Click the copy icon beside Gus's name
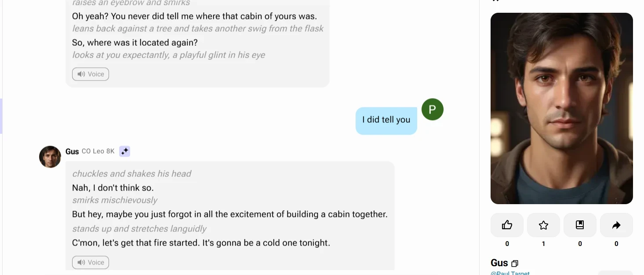Image resolution: width=644 pixels, height=275 pixels. (515, 264)
